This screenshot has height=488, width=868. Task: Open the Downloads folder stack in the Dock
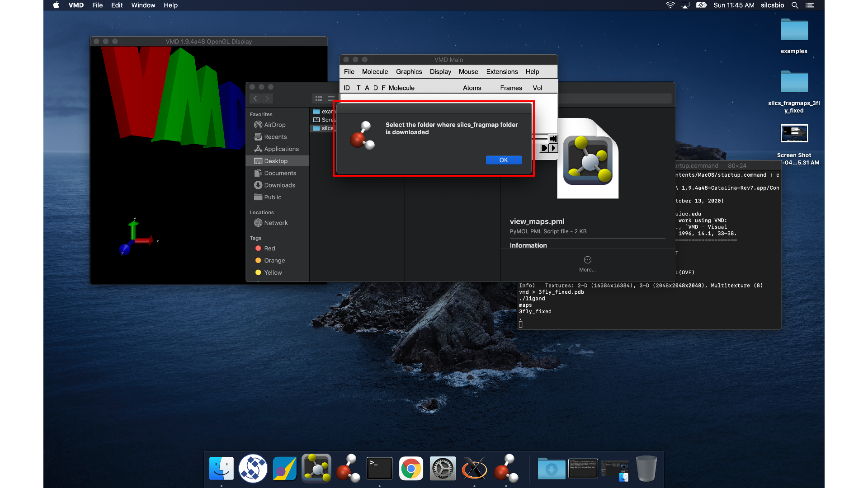pos(552,469)
